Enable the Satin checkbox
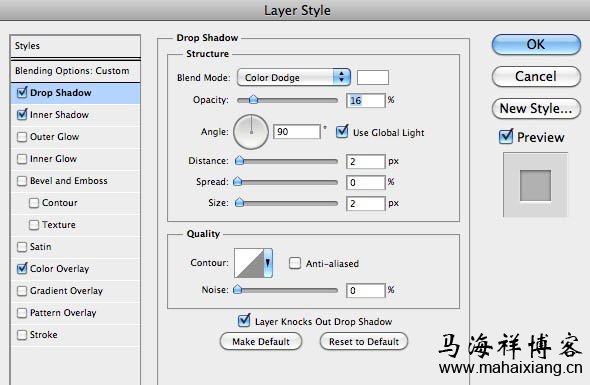This screenshot has height=385, width=590. (x=22, y=247)
